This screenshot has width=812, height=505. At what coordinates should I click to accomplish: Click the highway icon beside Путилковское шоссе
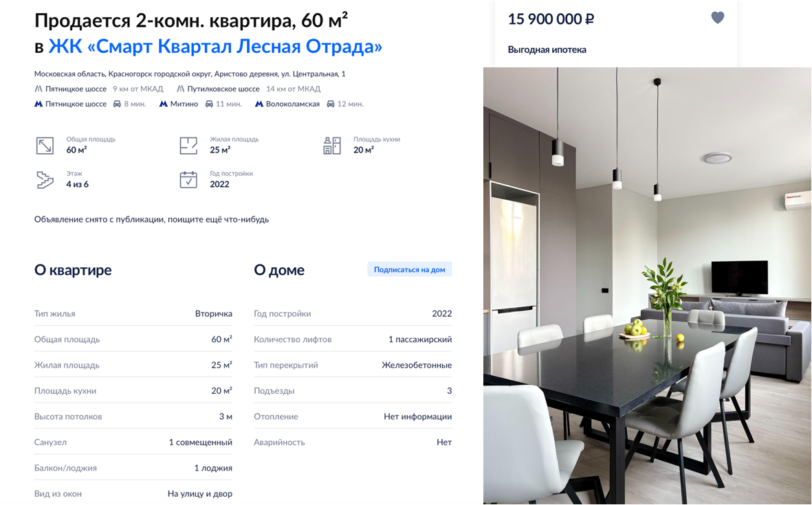(x=180, y=89)
